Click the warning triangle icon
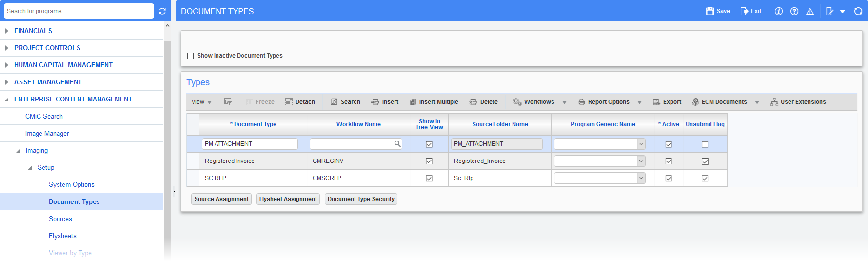868x261 pixels. [x=810, y=11]
